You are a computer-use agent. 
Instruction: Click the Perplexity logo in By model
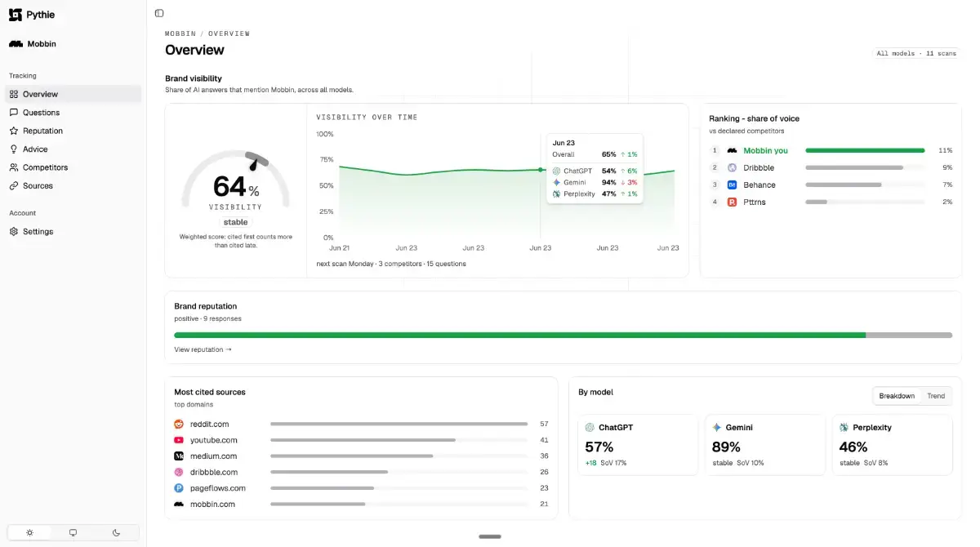[844, 428]
